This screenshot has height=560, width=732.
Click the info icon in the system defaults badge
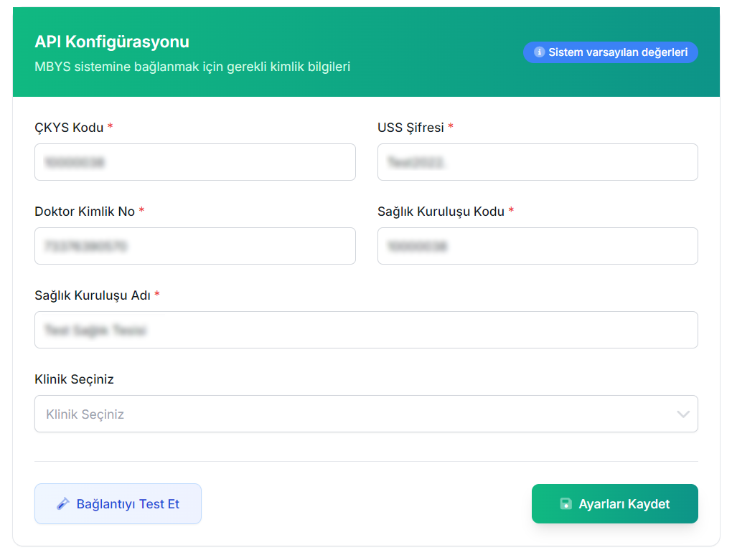coord(540,52)
